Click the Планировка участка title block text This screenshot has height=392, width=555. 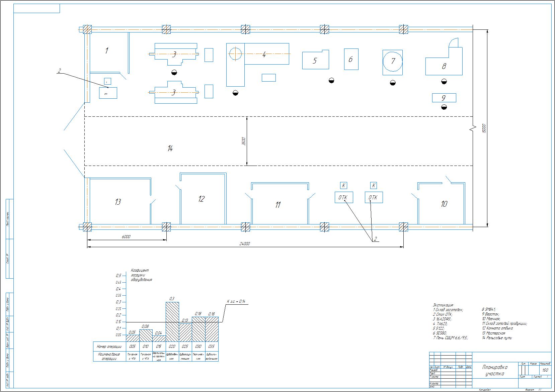495,371
